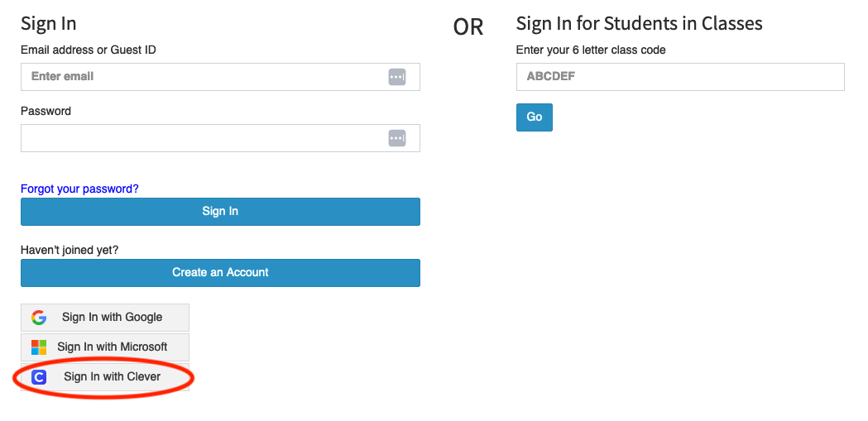Click the Microsoft logo icon
Image resolution: width=868 pixels, height=421 pixels.
(x=39, y=347)
